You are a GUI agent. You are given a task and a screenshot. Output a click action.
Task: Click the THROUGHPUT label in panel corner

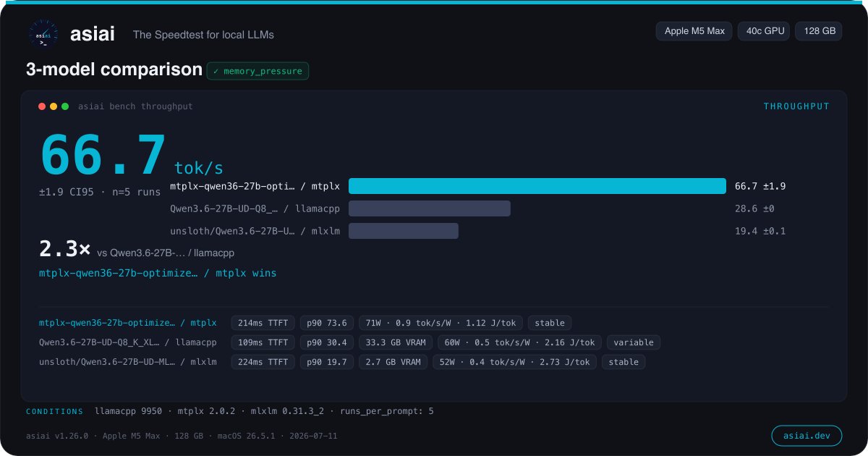click(x=796, y=106)
